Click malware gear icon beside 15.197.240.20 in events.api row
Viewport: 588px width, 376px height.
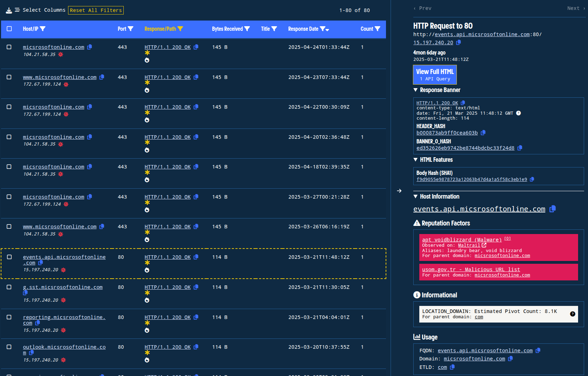point(63,270)
